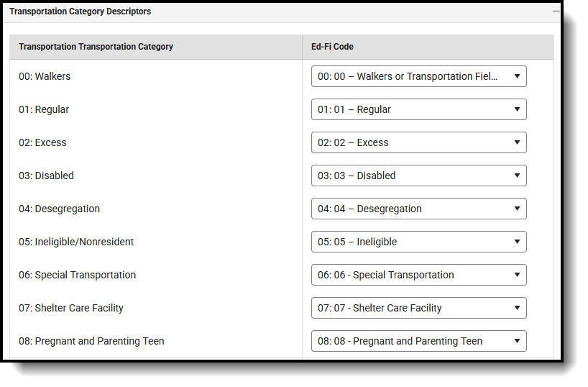Open the 03 Disabled Ed-Fi Code dropdown
The width and height of the screenshot is (588, 387).
(x=419, y=176)
